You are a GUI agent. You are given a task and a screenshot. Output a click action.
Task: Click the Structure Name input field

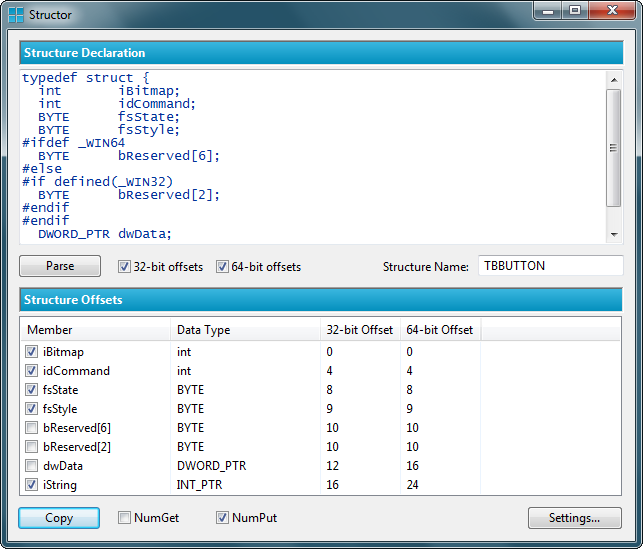point(551,266)
